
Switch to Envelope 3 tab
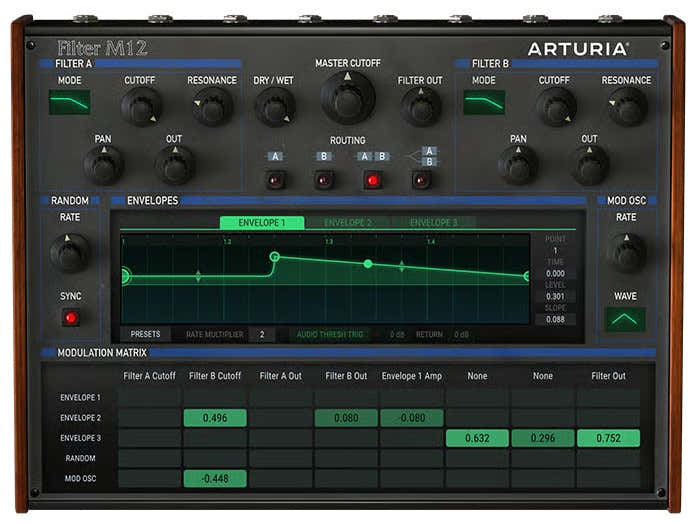[x=433, y=222]
